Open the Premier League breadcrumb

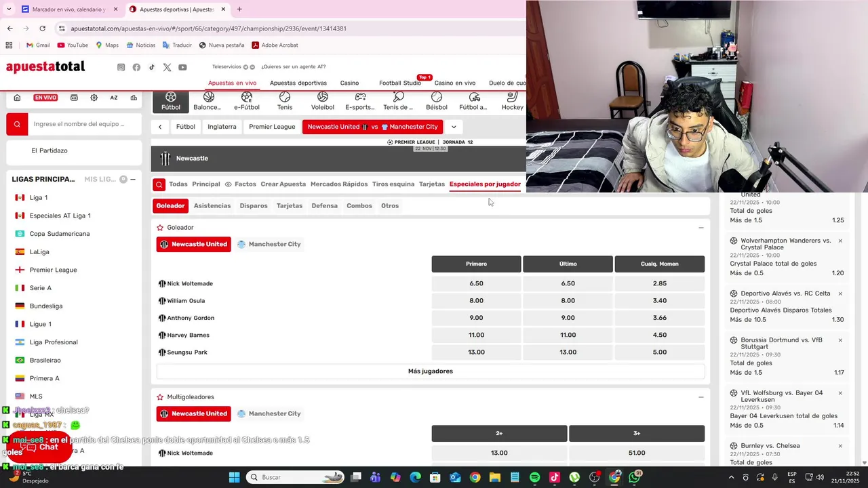click(x=272, y=127)
